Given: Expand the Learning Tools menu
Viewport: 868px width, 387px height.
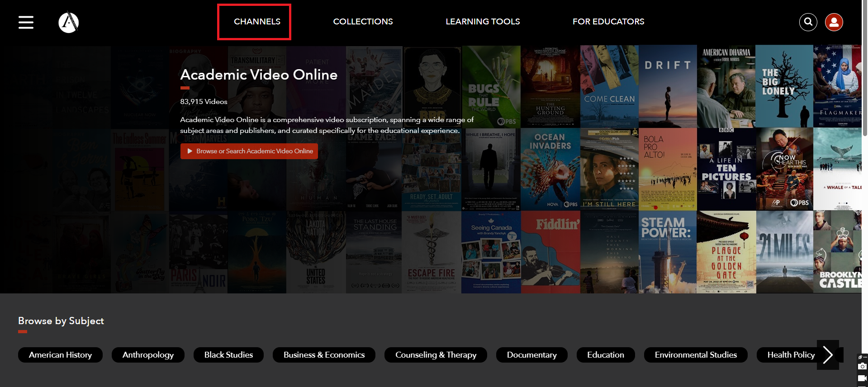Looking at the screenshot, I should (483, 22).
